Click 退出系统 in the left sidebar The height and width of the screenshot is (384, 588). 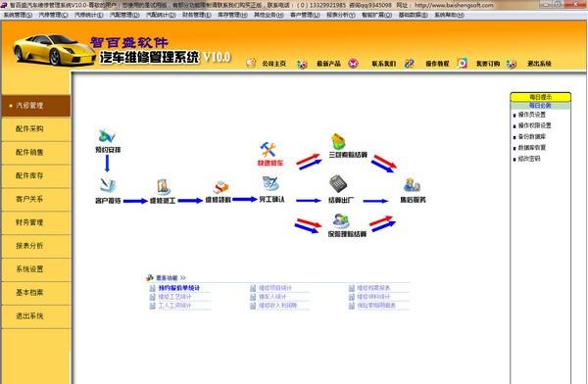(36, 316)
